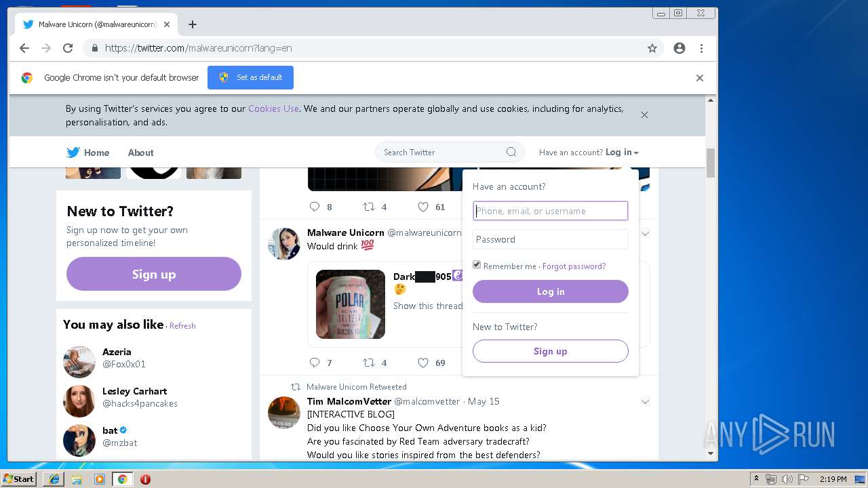Open Lesley Carhart's profile picture
The height and width of the screenshot is (488, 868).
(79, 401)
